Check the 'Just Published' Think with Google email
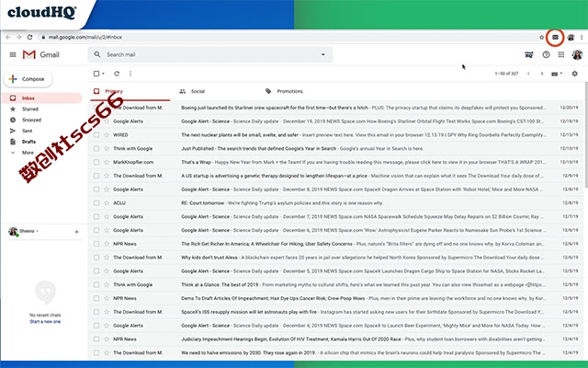 pyautogui.click(x=96, y=148)
